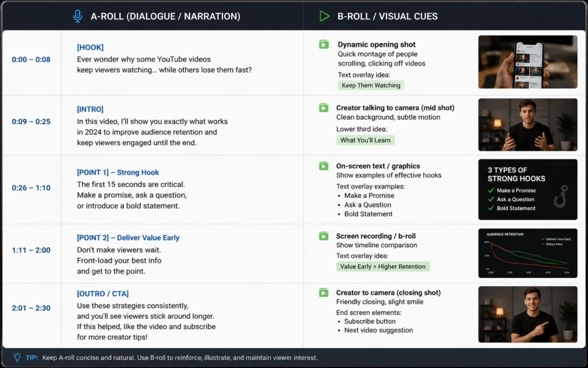Image resolution: width=588 pixels, height=368 pixels.
Task: Open the Audience Retention graph thumbnail
Action: [x=528, y=253]
